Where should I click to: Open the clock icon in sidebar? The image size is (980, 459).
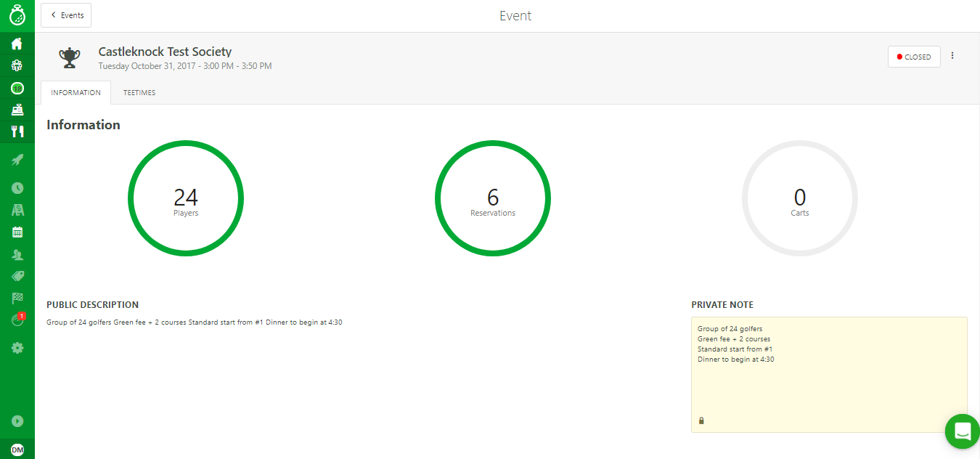(x=17, y=188)
